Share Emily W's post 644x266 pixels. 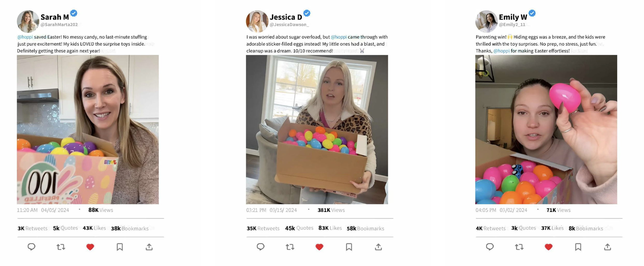608,247
